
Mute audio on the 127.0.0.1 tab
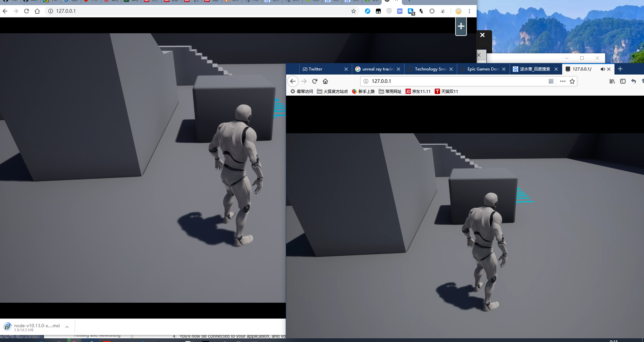click(602, 69)
